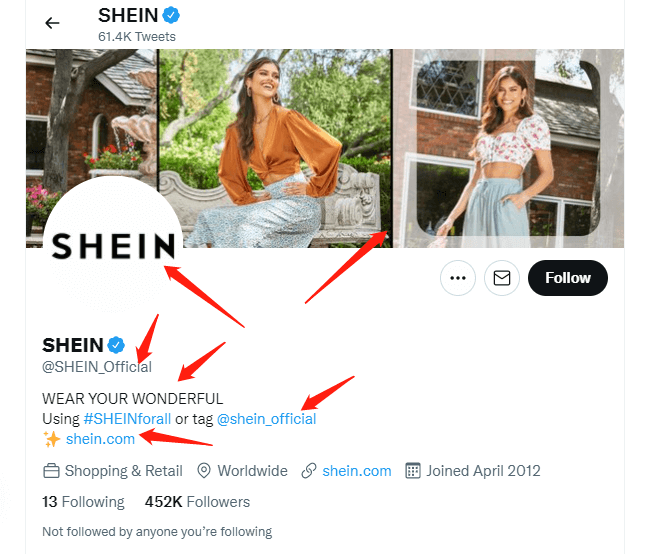Open the @shein_official mention link
Viewport: 648px width, 554px height.
point(266,418)
